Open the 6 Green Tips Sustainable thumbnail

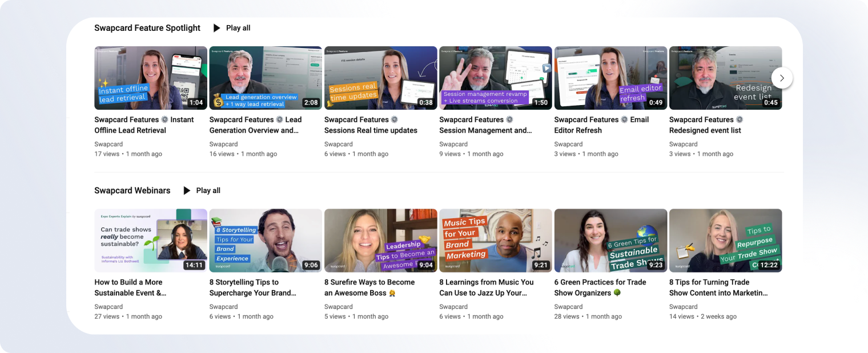pos(610,240)
